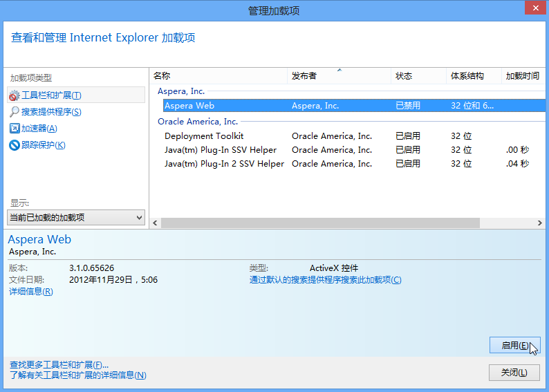Select the Deployment Toolkit add-on
Screen dimensions: 549x392
[204, 136]
